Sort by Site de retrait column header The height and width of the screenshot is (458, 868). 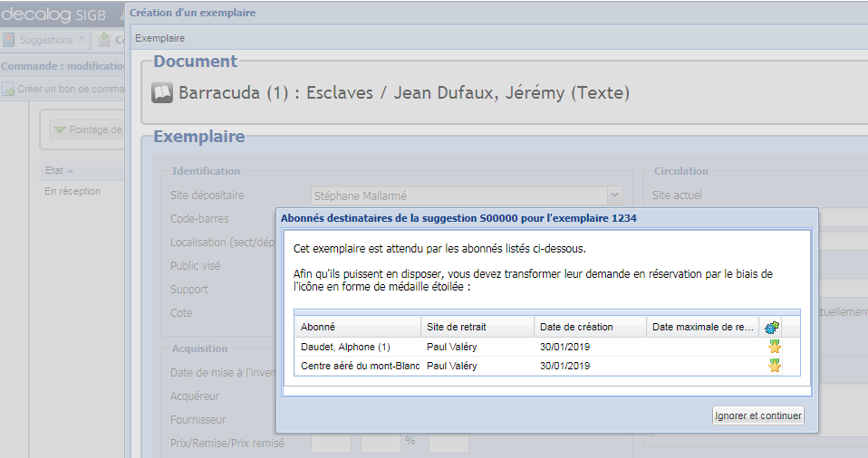[x=477, y=327]
